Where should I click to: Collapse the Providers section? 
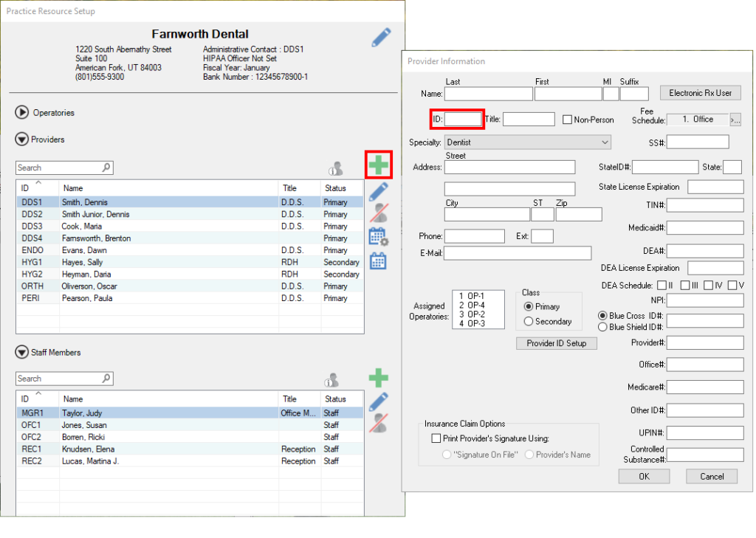[21, 138]
